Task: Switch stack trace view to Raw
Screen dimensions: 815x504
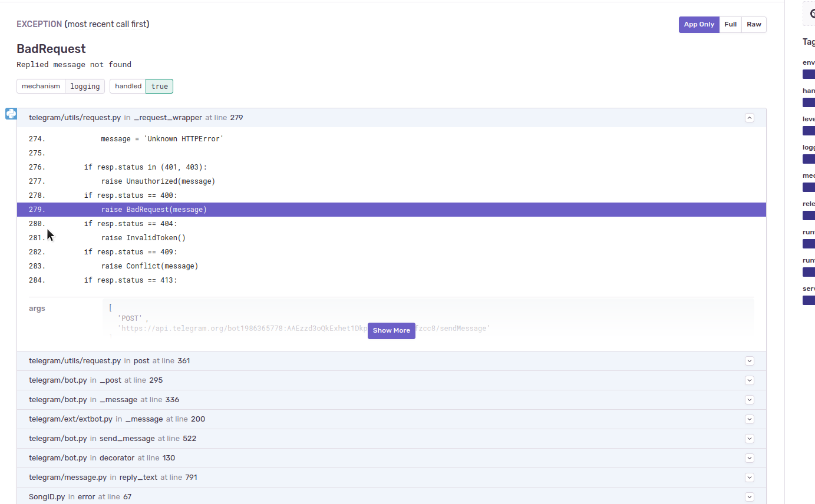Action: click(754, 25)
